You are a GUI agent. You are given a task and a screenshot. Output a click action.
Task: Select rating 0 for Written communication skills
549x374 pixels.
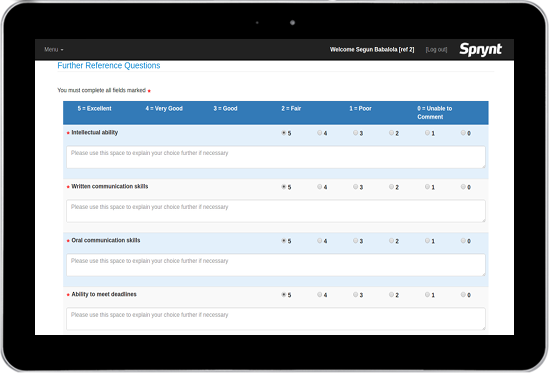[463, 187]
